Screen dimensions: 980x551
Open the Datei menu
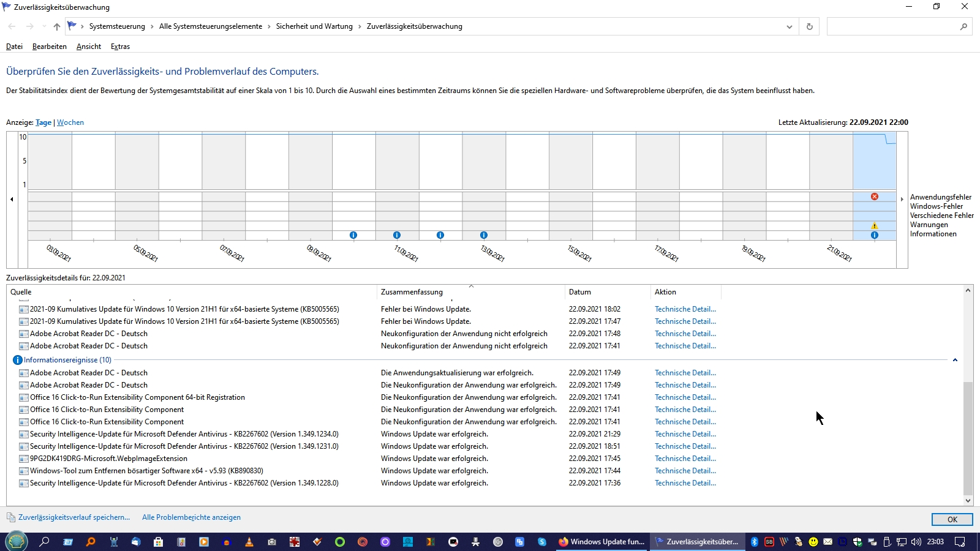(x=14, y=47)
